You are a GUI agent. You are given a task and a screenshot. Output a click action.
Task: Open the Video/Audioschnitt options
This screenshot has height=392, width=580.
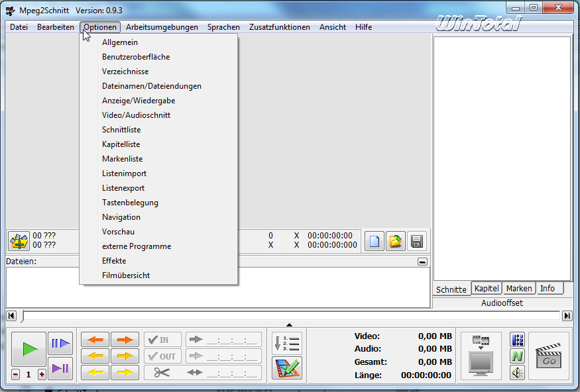(158, 115)
